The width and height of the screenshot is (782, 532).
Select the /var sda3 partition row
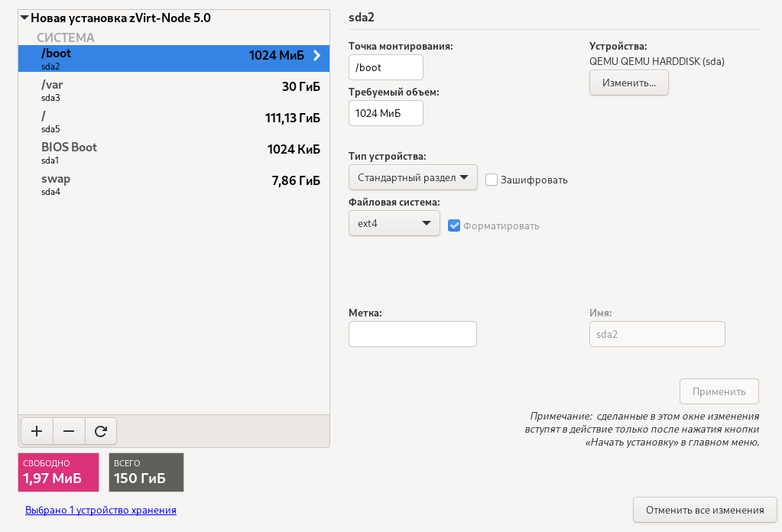pyautogui.click(x=174, y=89)
